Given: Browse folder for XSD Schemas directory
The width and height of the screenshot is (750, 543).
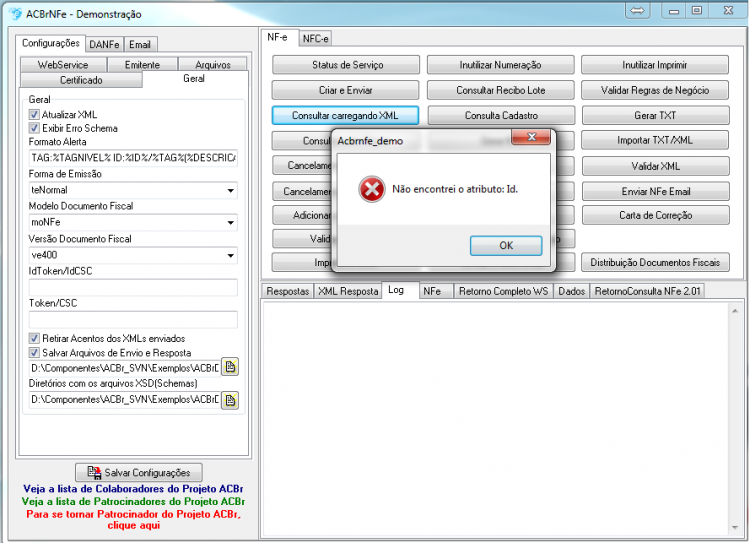Looking at the screenshot, I should click(x=230, y=399).
